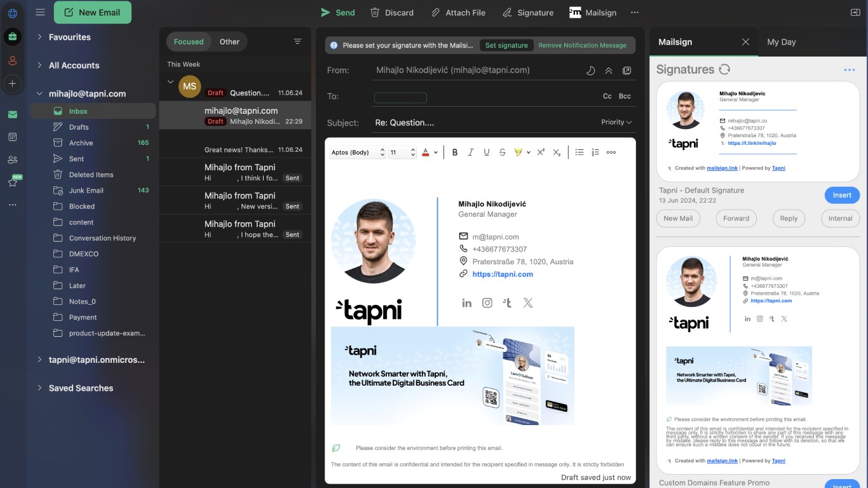Close the Mailsign panel tab

pos(746,42)
